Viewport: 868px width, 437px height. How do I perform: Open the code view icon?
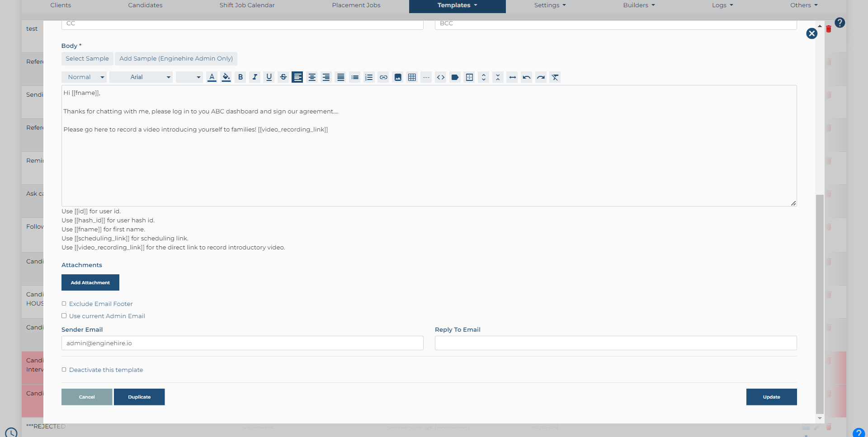[x=441, y=77]
